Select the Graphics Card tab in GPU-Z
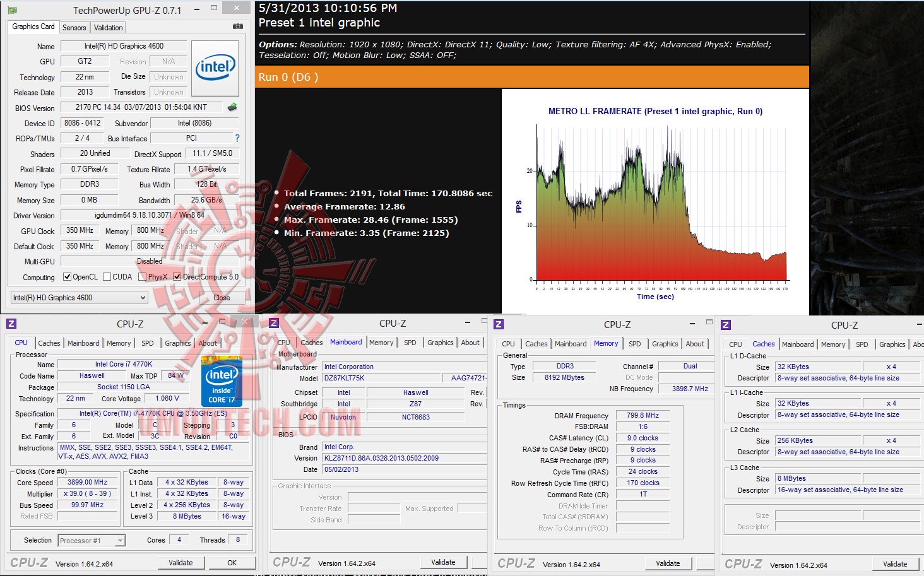 (x=33, y=26)
